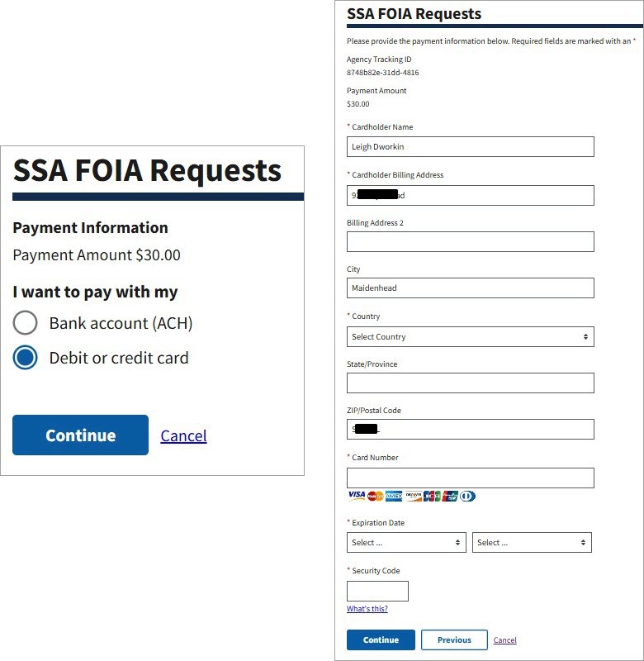The width and height of the screenshot is (644, 661).
Task: Click the Cardholder Name input field
Action: pos(471,146)
